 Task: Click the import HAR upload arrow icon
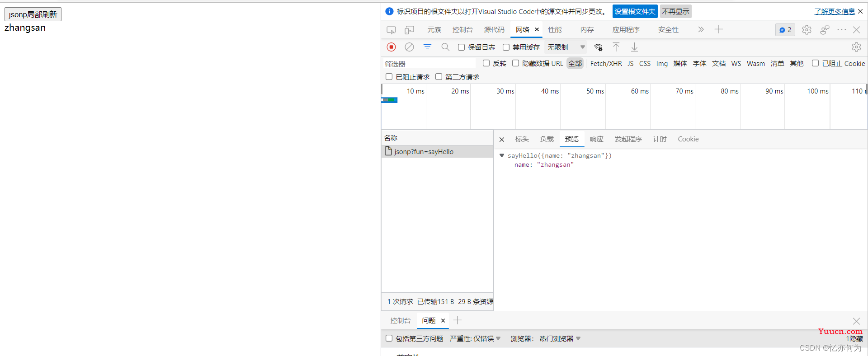pyautogui.click(x=616, y=47)
